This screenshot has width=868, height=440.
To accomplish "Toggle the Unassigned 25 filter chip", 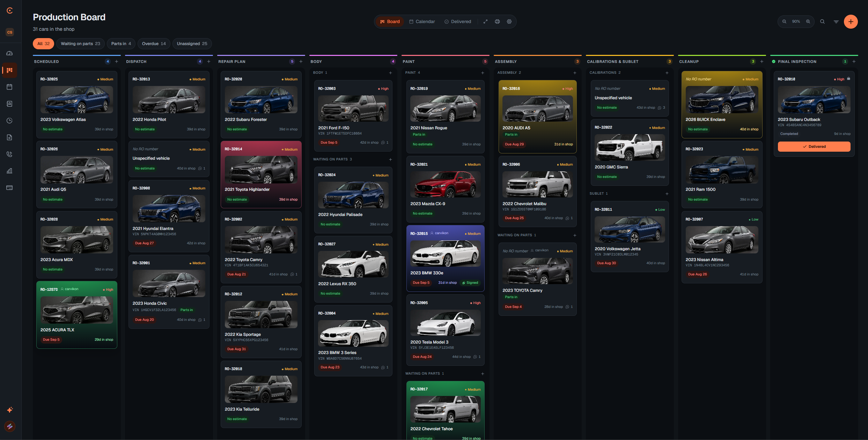I will tap(192, 44).
